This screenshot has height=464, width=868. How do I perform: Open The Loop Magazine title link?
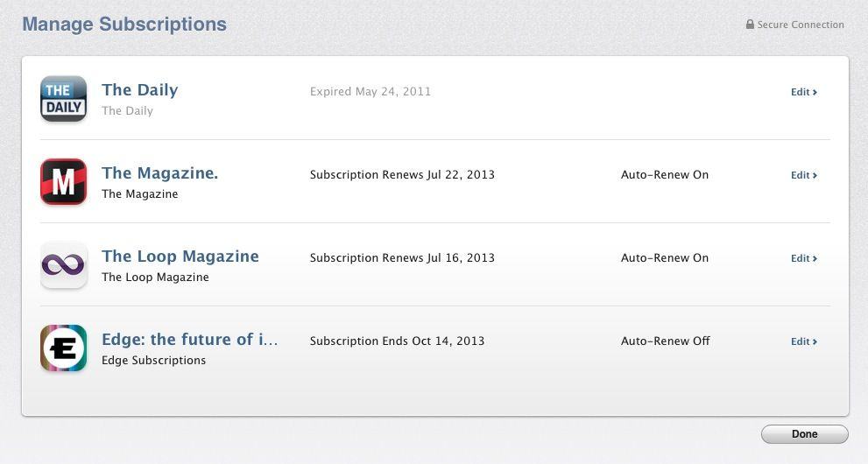point(180,257)
